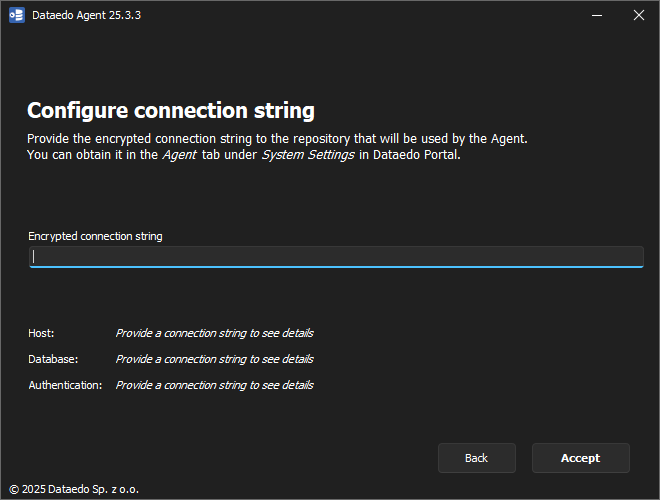The image size is (660, 500).
Task: Focus the Encrypted connection string field
Action: (x=336, y=257)
